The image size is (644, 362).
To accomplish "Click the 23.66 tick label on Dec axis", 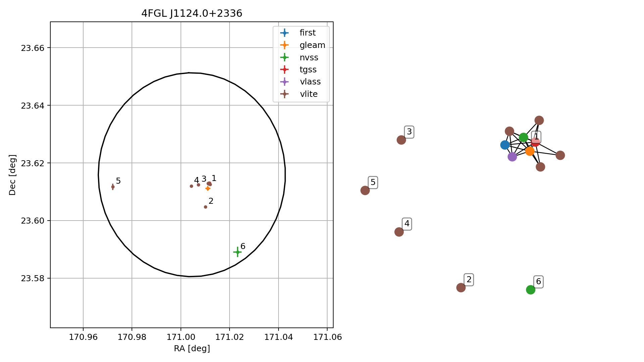I will (33, 48).
